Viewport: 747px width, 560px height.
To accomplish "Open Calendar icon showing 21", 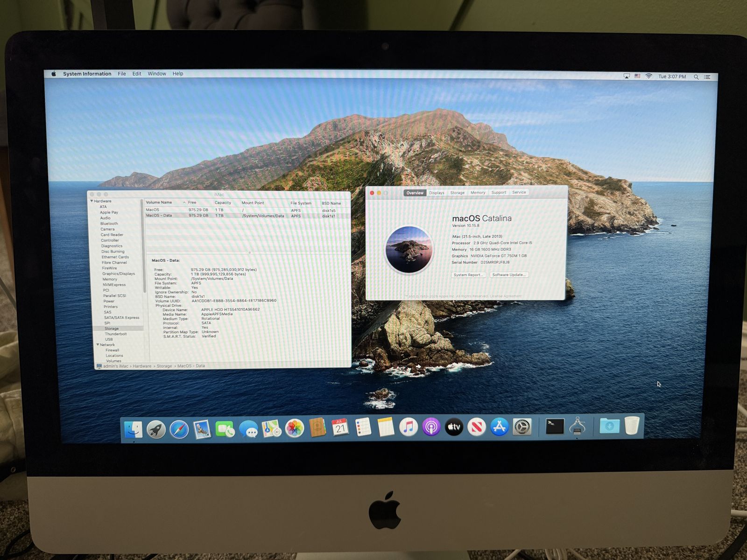I will pyautogui.click(x=340, y=427).
